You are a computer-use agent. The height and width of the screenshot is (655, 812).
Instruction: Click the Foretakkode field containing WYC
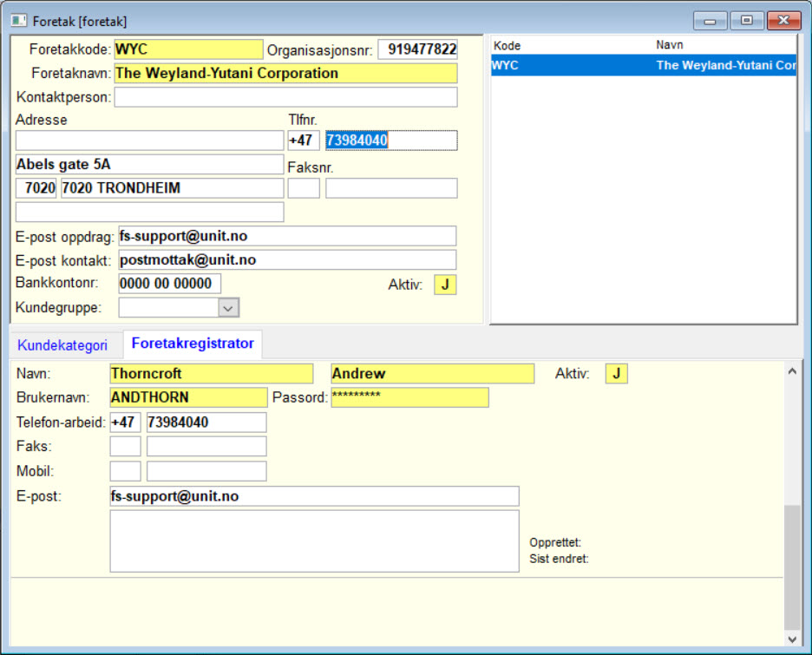coord(188,49)
